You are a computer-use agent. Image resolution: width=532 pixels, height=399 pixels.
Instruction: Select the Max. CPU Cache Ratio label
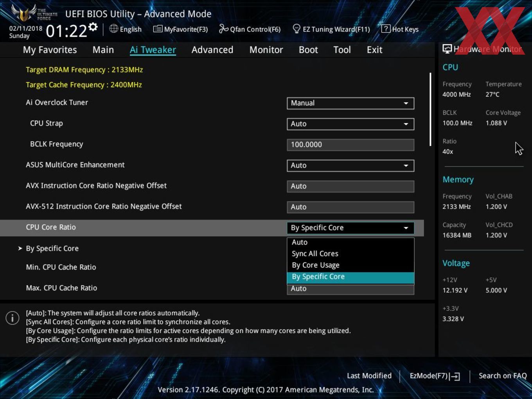[61, 288]
